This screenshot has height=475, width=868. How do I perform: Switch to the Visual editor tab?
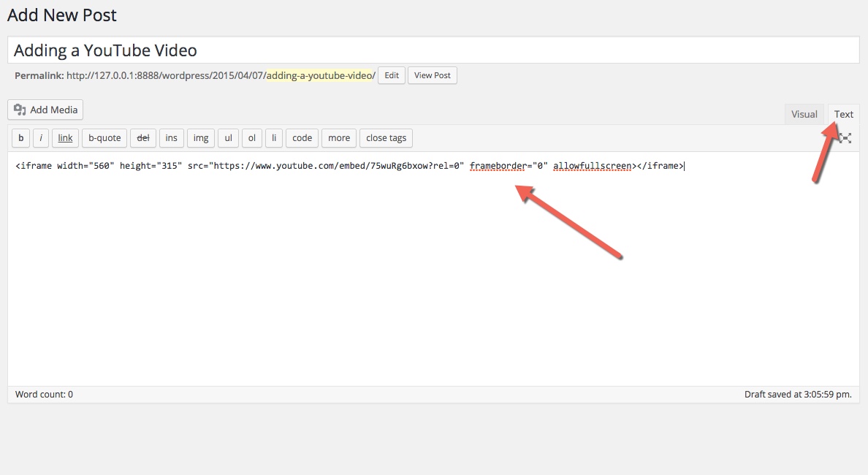pyautogui.click(x=804, y=114)
